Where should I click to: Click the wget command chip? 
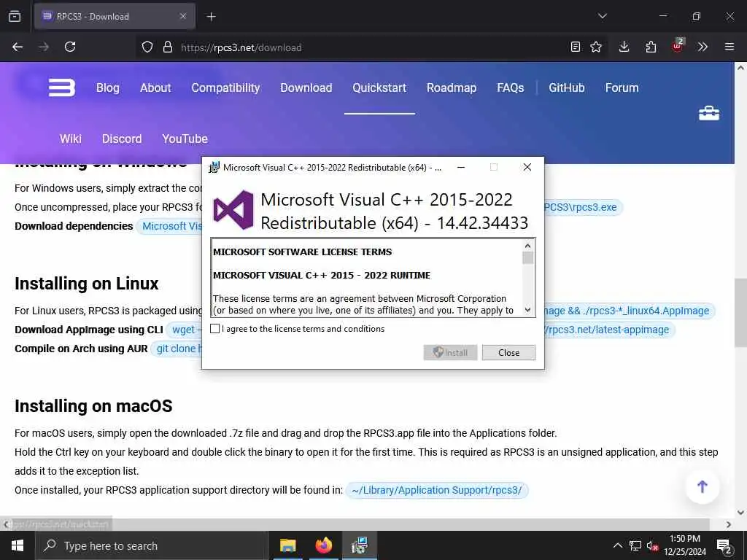(184, 330)
